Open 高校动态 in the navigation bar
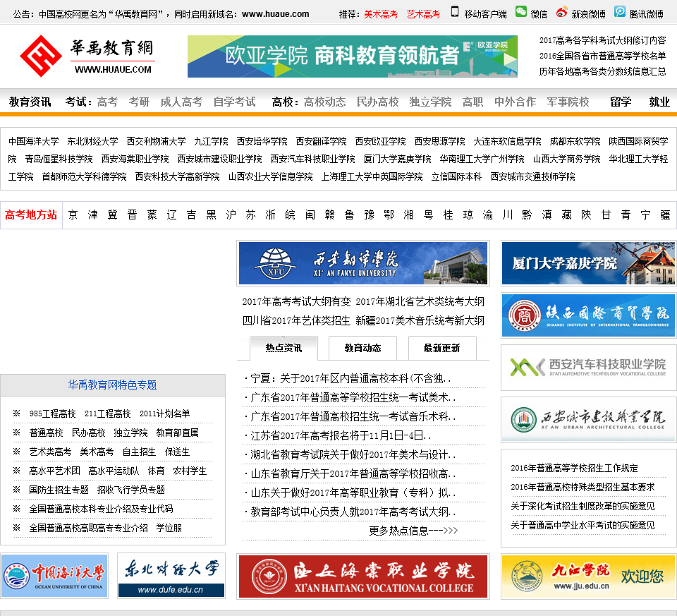 click(x=324, y=102)
